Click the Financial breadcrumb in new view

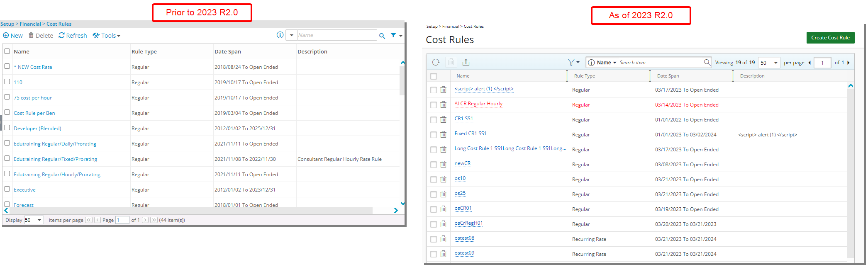[x=451, y=27]
